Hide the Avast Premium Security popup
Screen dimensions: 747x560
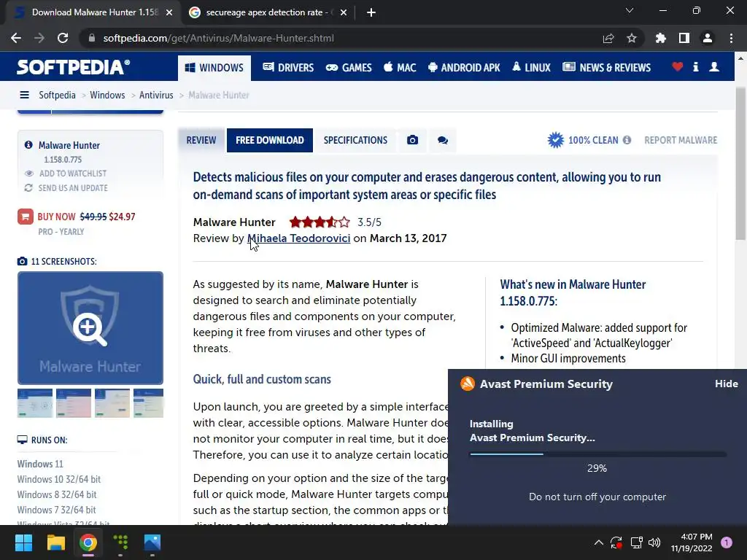point(726,384)
